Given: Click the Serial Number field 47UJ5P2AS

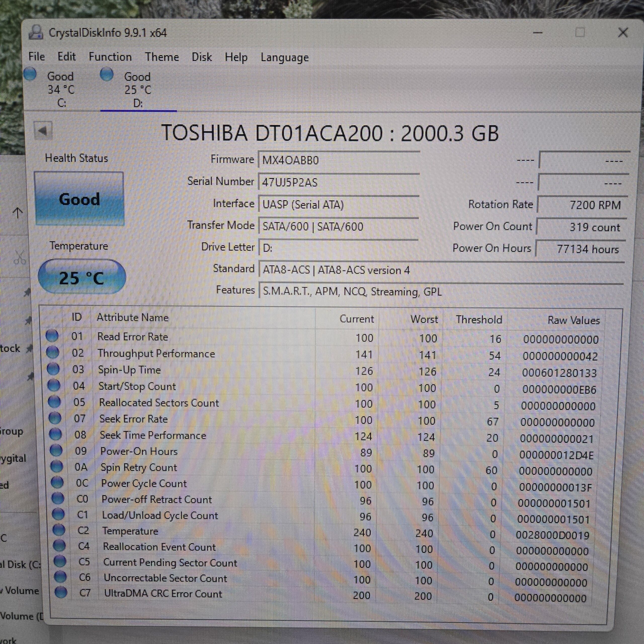Looking at the screenshot, I should coord(339,182).
